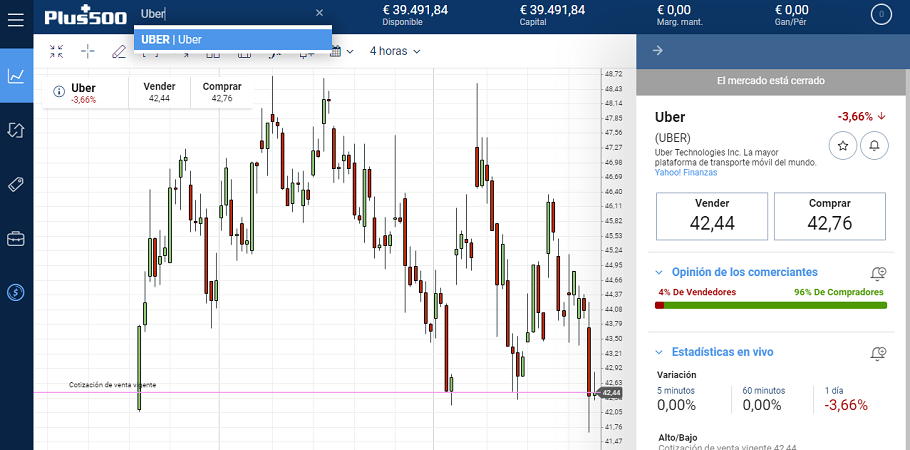Click the alert icon beside Estadísticas en vivo
Image resolution: width=910 pixels, height=450 pixels.
coord(879,352)
